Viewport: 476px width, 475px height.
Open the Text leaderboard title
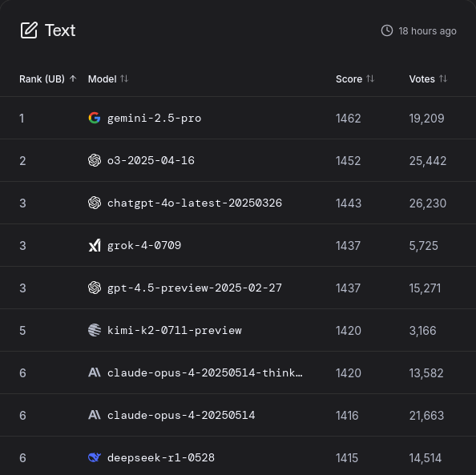click(x=60, y=30)
